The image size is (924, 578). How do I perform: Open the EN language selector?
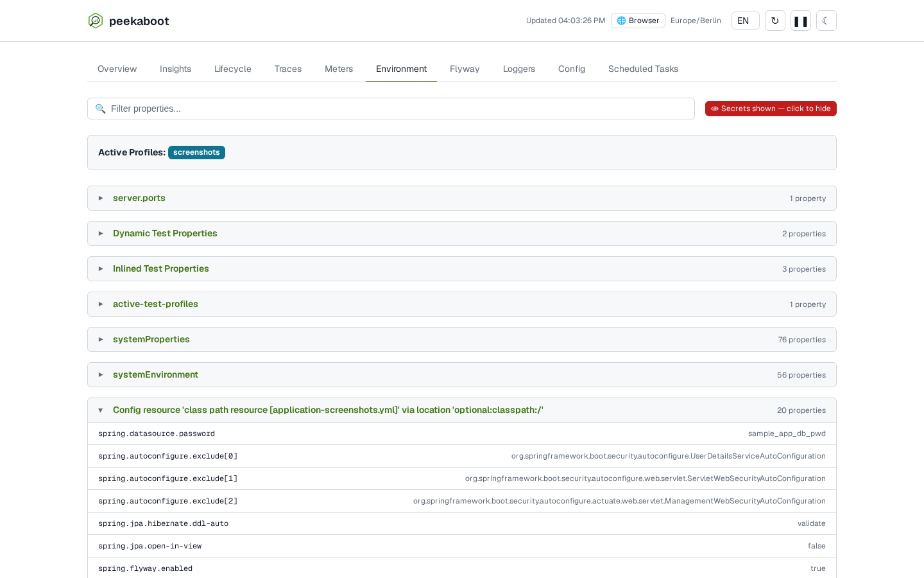[746, 21]
